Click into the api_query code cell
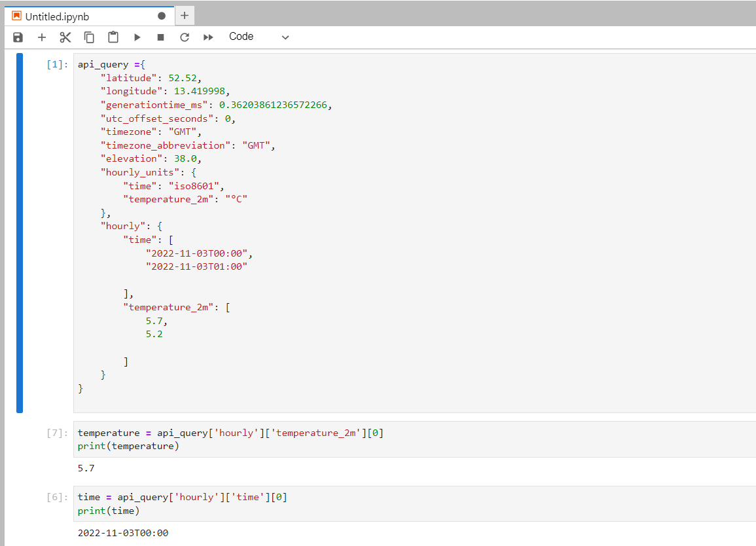756x546 pixels. click(414, 233)
